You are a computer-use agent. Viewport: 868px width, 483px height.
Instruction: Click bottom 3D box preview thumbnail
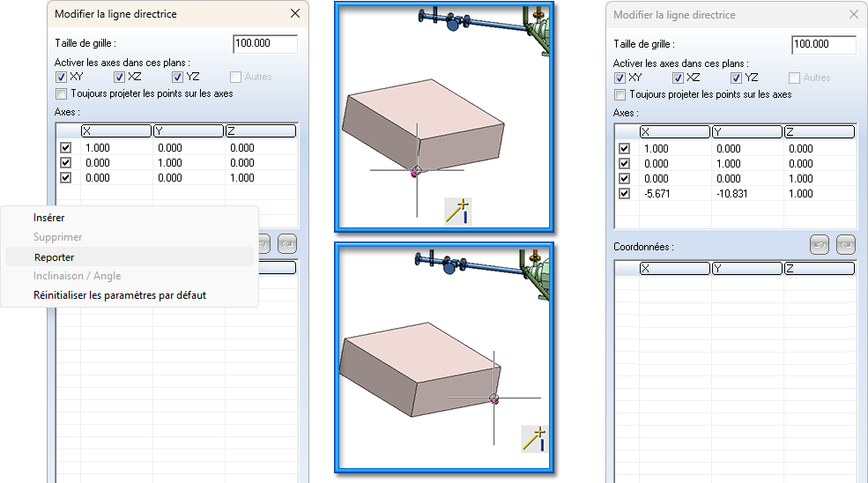(444, 358)
